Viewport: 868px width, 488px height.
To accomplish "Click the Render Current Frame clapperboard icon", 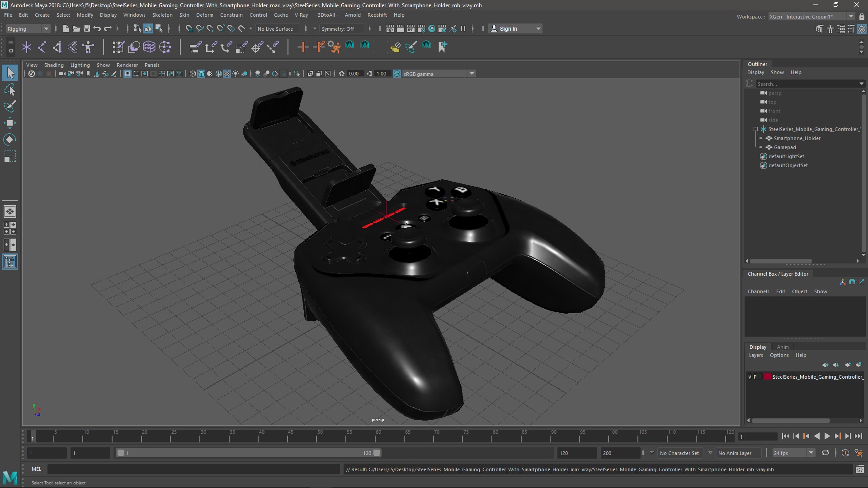I will click(401, 28).
